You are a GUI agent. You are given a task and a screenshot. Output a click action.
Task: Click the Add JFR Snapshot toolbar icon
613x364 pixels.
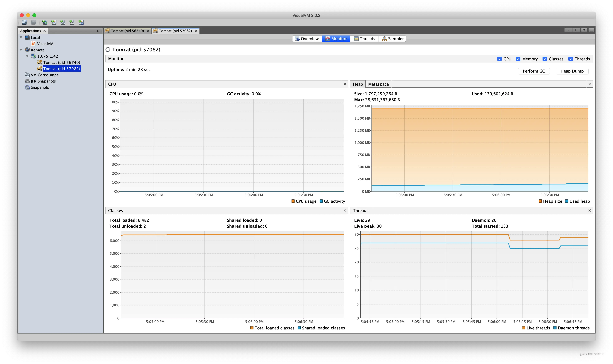72,22
